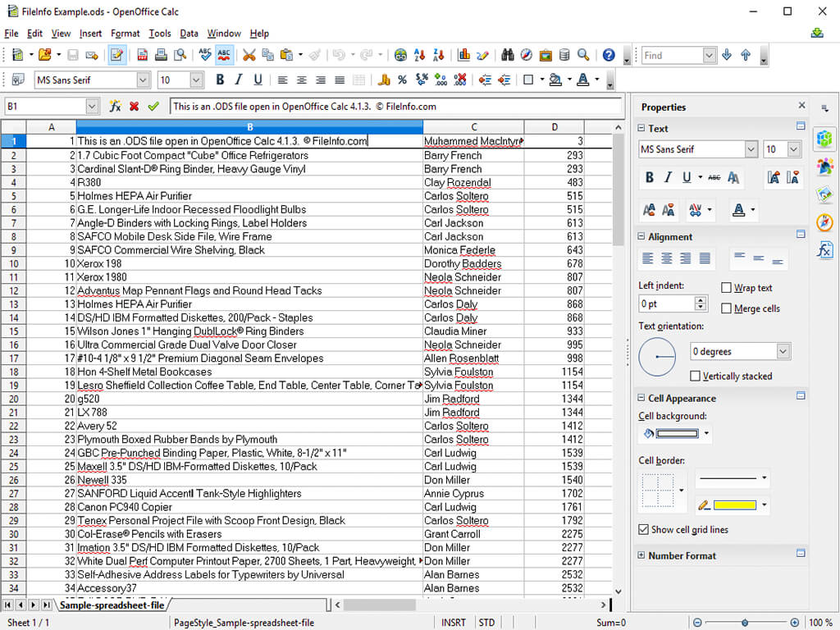The image size is (840, 630).
Task: Cancel the cell entry with red X
Action: (x=135, y=107)
